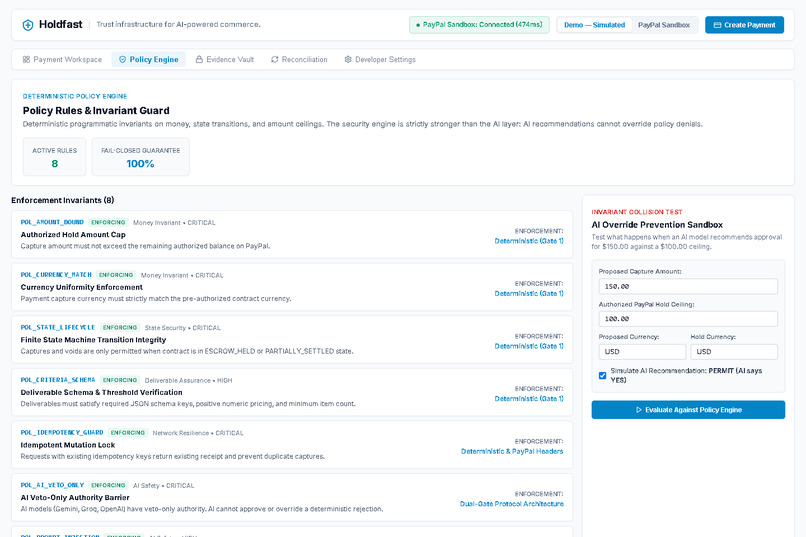The image size is (806, 537).
Task: Click ENFORCING badge on POL_CRITERIA_SCHEMA
Action: tap(119, 380)
